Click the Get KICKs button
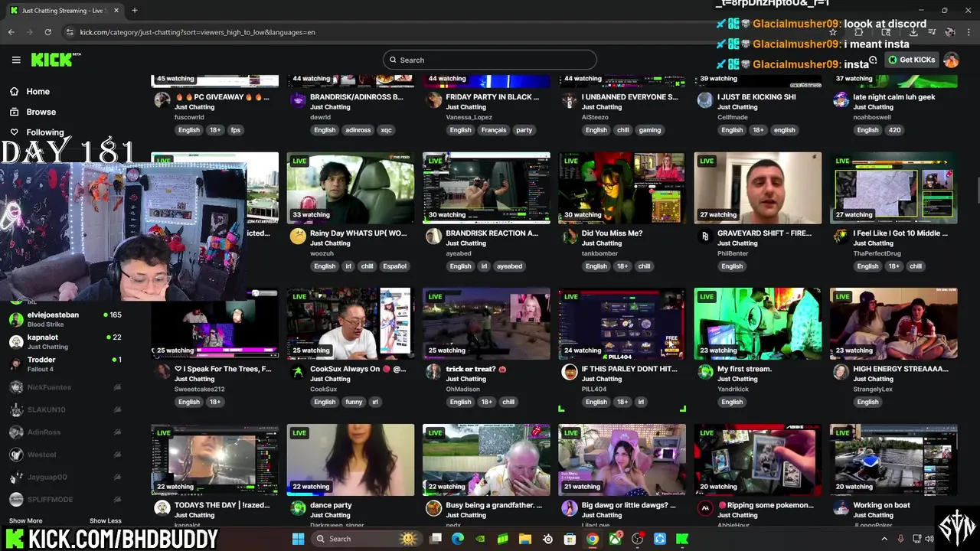This screenshot has height=551, width=980. 911,60
